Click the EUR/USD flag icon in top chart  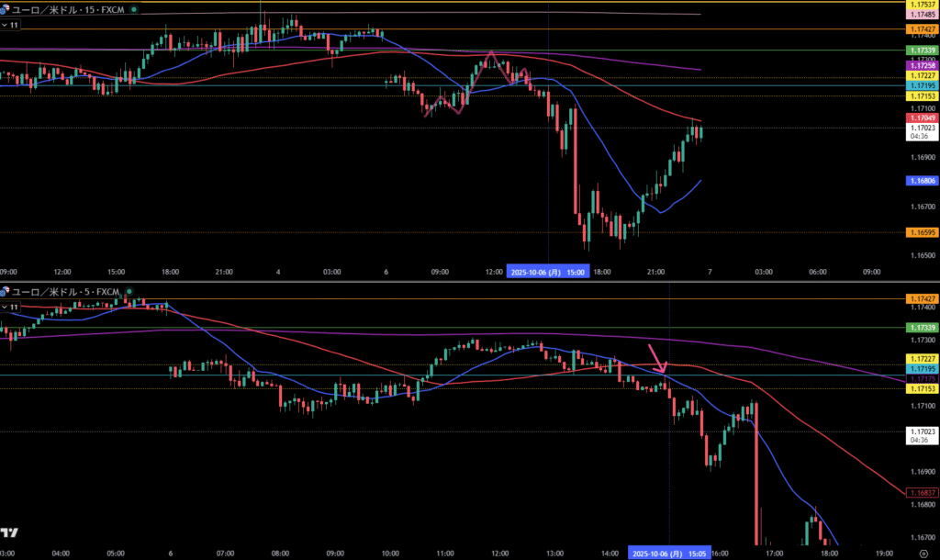[6, 11]
